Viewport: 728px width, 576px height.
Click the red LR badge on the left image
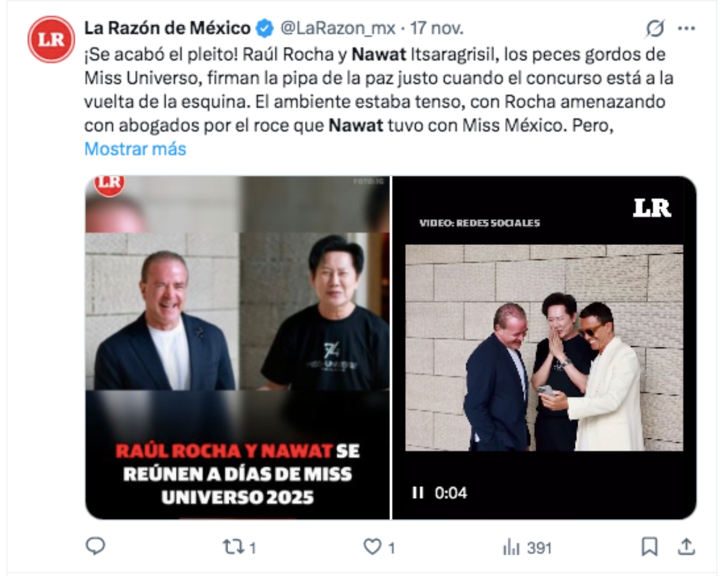[109, 184]
